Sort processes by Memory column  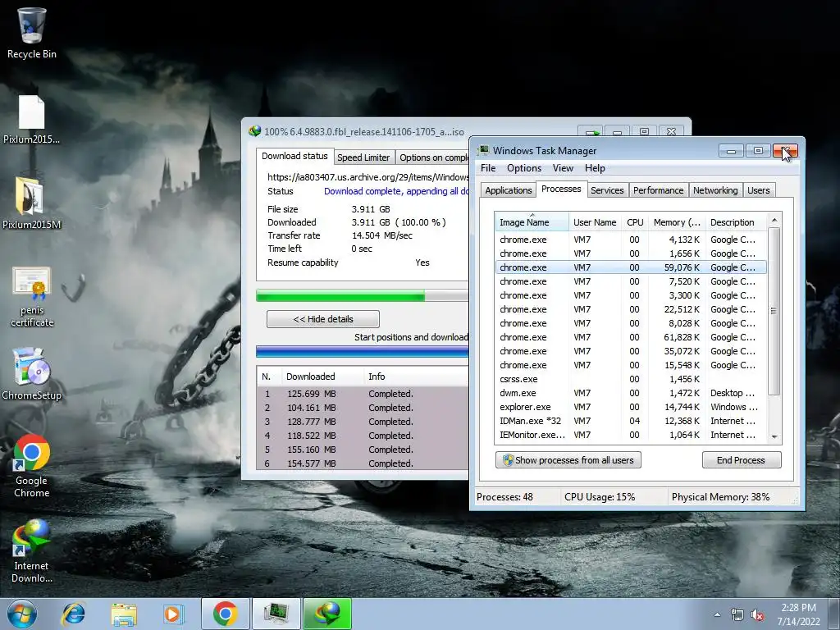pyautogui.click(x=677, y=222)
